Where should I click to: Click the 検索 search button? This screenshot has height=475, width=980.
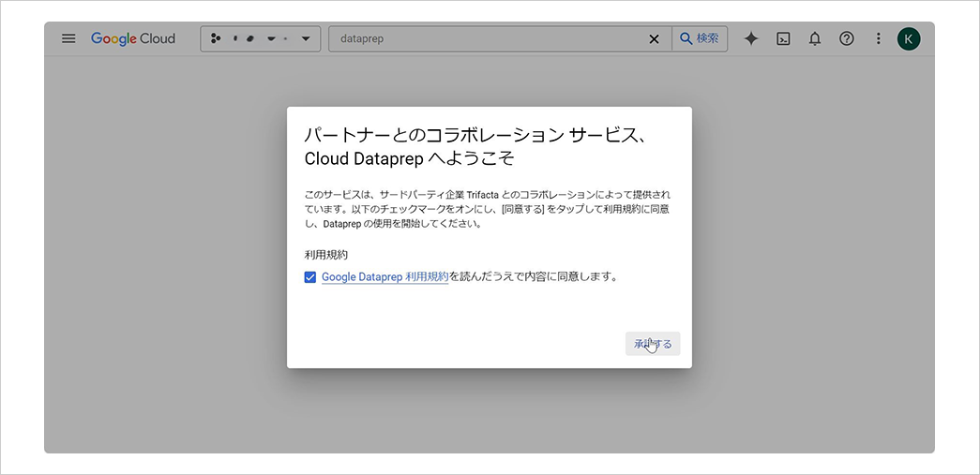point(700,38)
